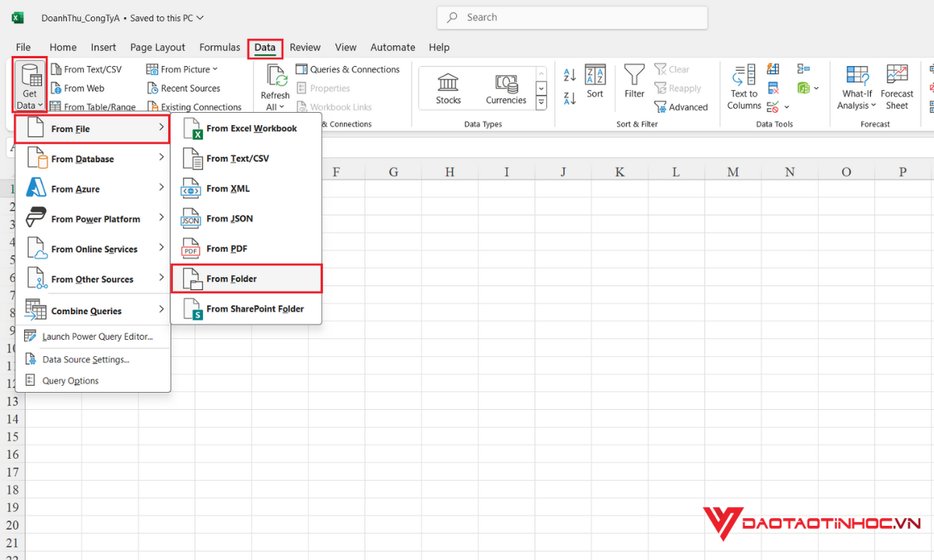The height and width of the screenshot is (560, 934).
Task: Choose From PDF in submenu
Action: [x=246, y=249]
